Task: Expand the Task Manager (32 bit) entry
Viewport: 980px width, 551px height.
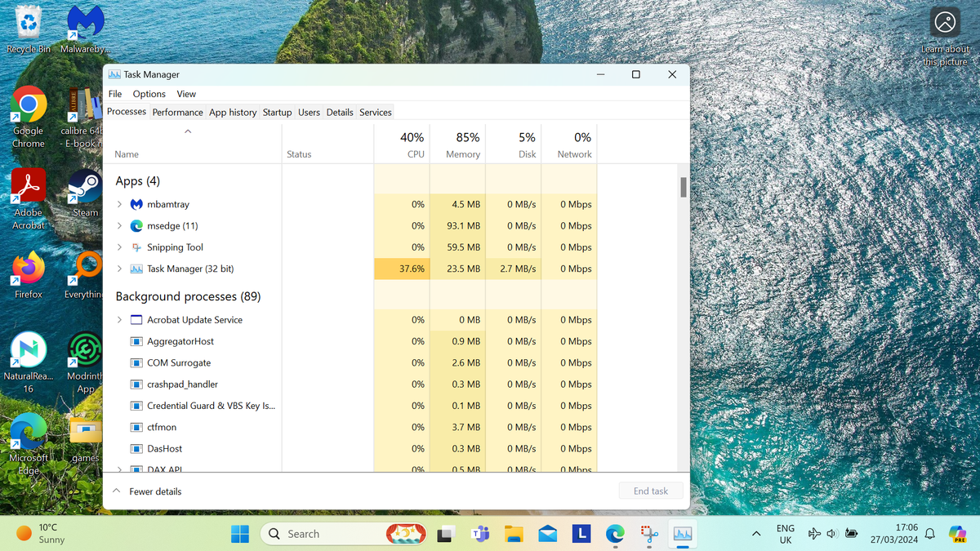Action: click(x=119, y=268)
